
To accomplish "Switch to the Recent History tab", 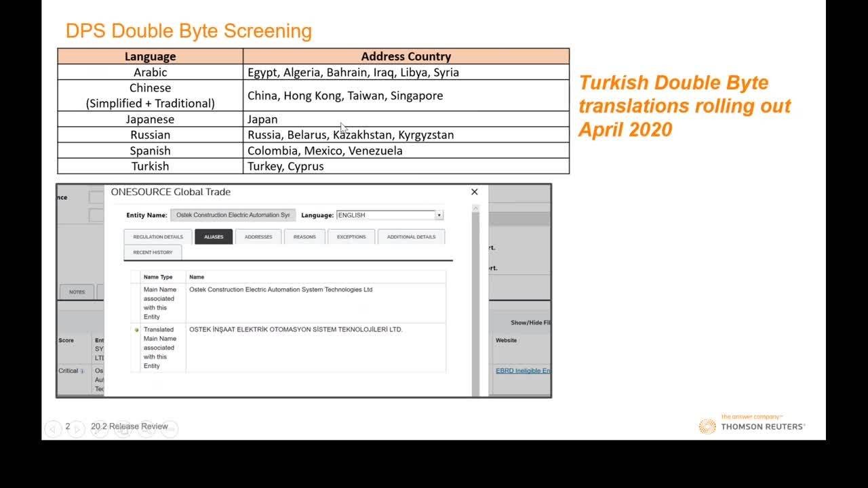I will pyautogui.click(x=153, y=252).
